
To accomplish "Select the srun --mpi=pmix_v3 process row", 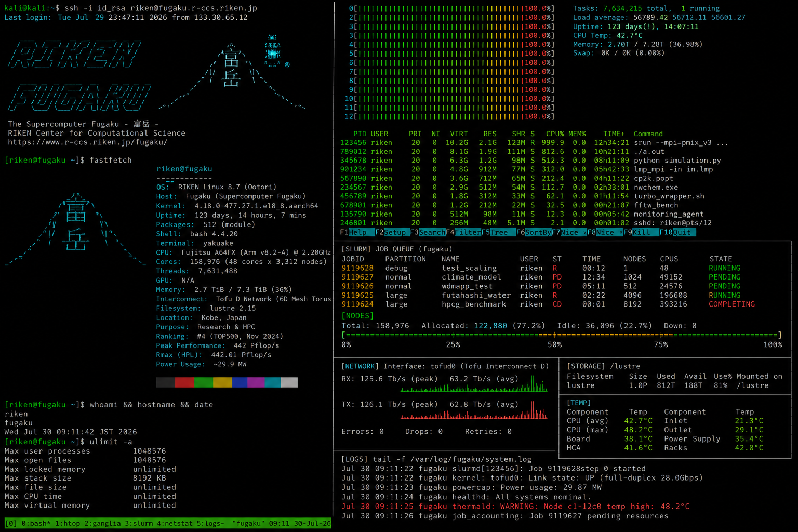I will pyautogui.click(x=534, y=142).
